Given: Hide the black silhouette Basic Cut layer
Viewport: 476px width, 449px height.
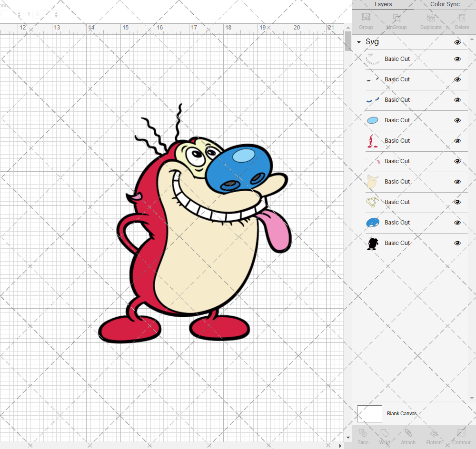Looking at the screenshot, I should tap(457, 243).
